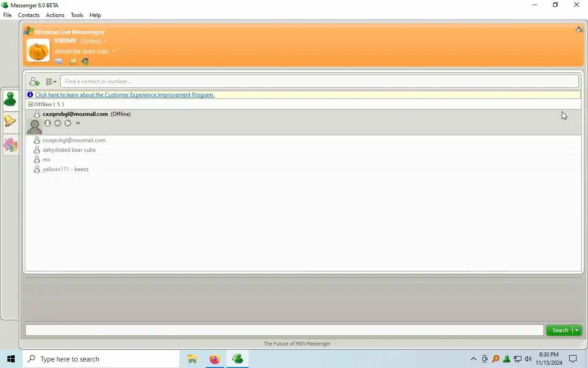Screen dimensions: 588x368
Task: Click The Future of MSN Messenger footer text
Action: (x=297, y=344)
